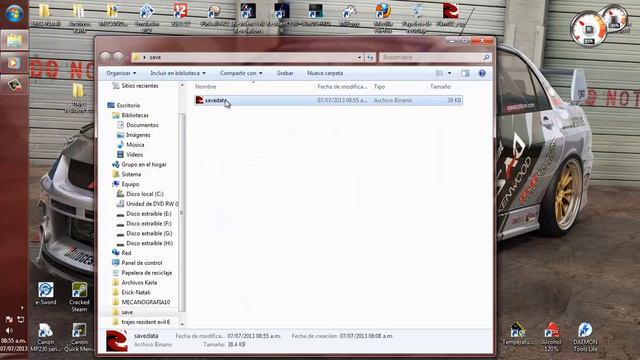Open Música library
This screenshot has width=640, height=360.
pos(131,144)
